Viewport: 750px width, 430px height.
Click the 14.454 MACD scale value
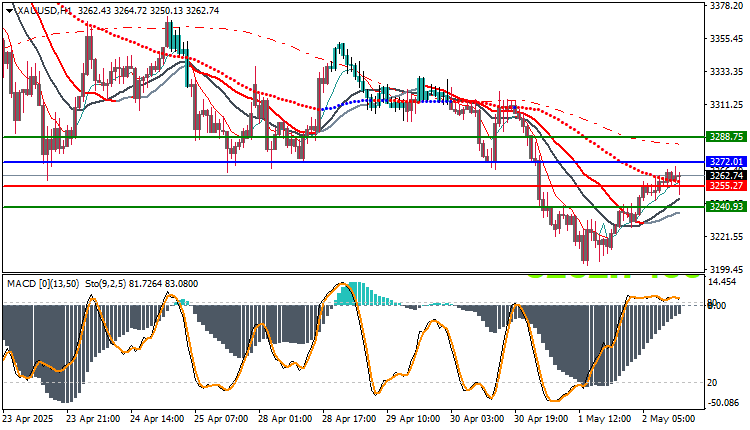(x=722, y=282)
